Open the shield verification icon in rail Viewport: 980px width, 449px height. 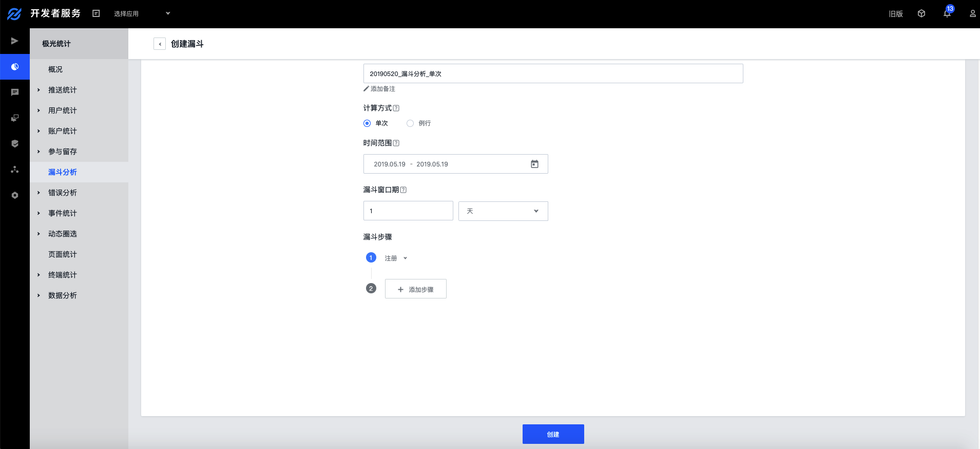coord(15,144)
